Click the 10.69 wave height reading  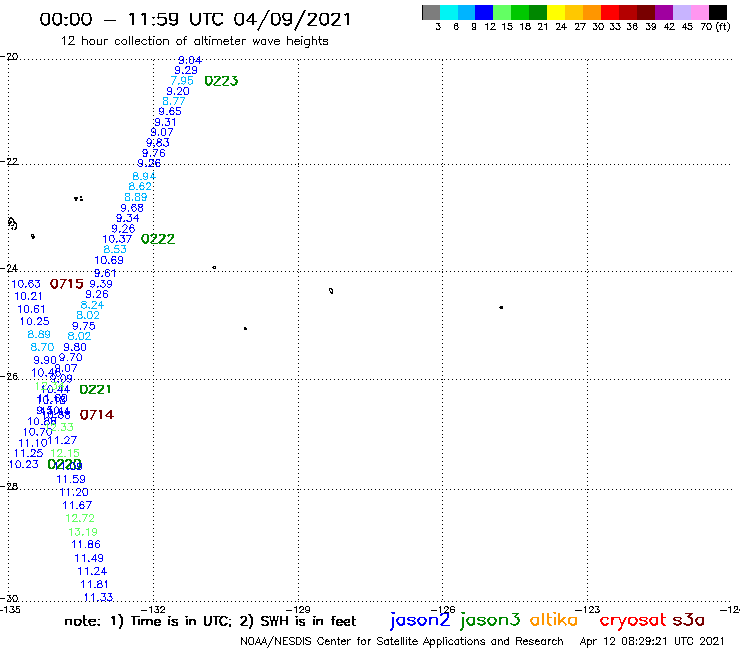109,260
